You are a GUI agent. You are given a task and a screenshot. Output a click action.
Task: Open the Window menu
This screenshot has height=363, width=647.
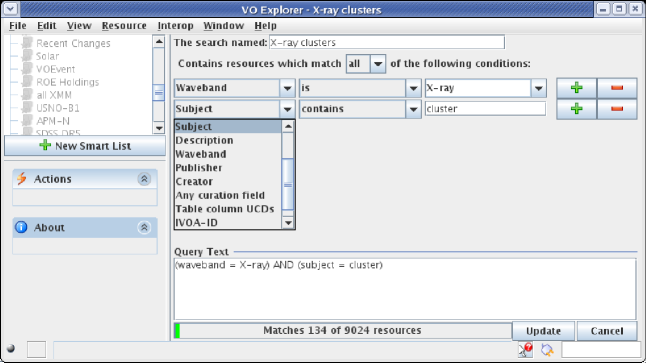tap(224, 26)
